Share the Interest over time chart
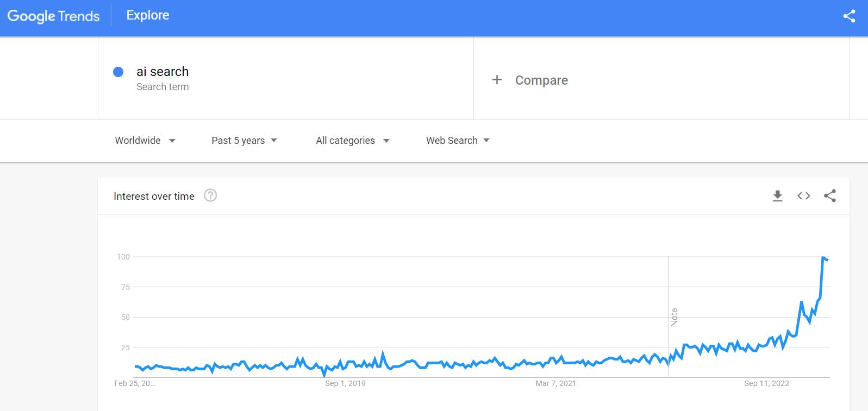868x411 pixels. coord(829,196)
